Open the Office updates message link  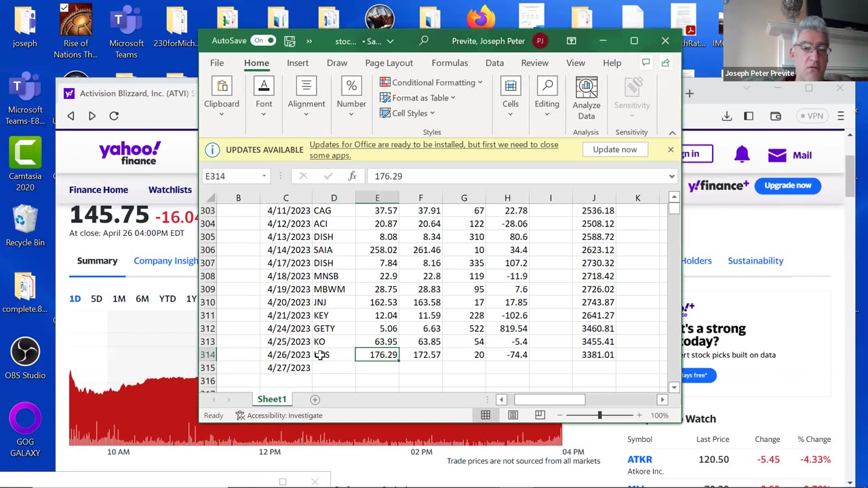click(434, 150)
